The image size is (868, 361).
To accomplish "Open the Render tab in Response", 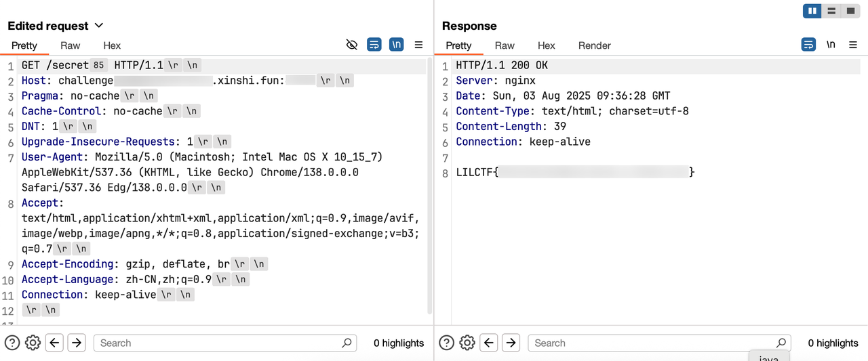I will (594, 45).
